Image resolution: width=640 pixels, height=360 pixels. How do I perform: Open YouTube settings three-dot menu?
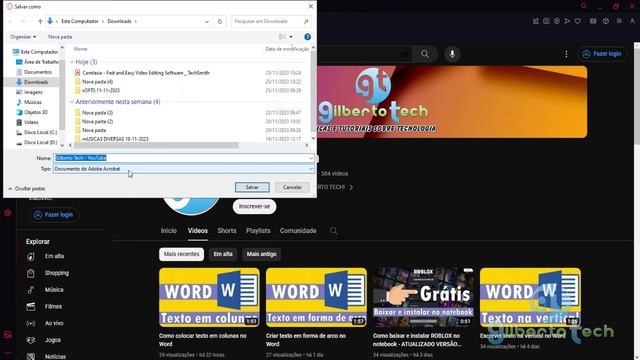tap(566, 54)
